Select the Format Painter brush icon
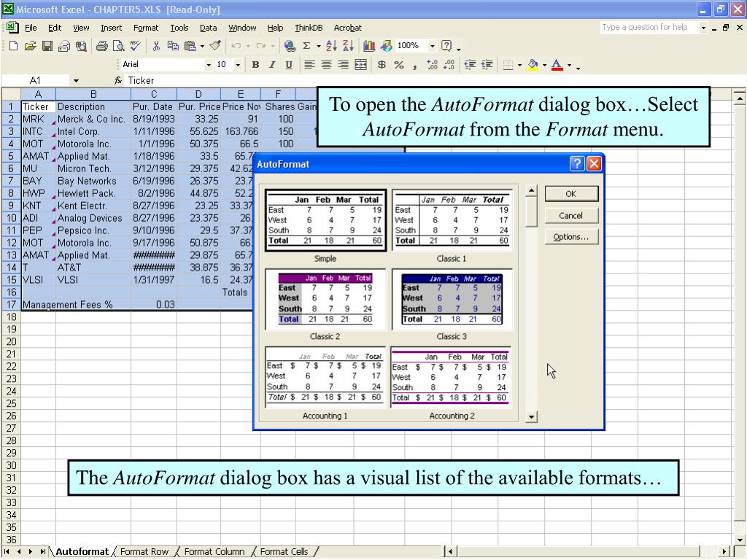This screenshot has width=747, height=560. pyautogui.click(x=215, y=46)
